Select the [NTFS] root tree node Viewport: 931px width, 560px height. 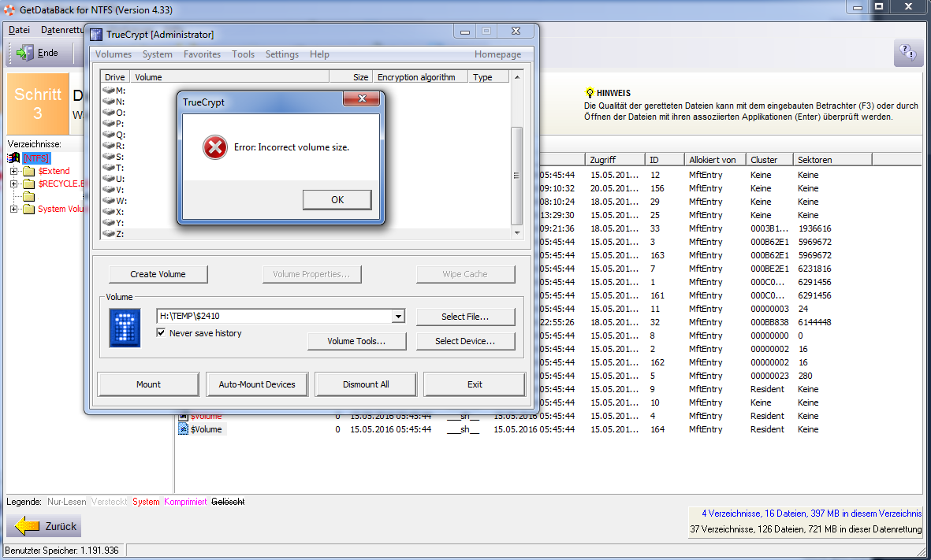[x=36, y=158]
